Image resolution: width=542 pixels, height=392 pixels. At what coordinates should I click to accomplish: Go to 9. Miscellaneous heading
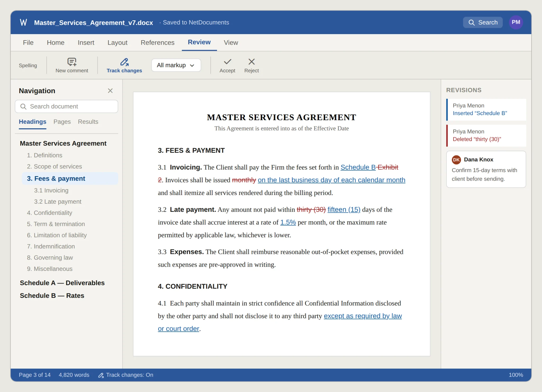(x=49, y=269)
